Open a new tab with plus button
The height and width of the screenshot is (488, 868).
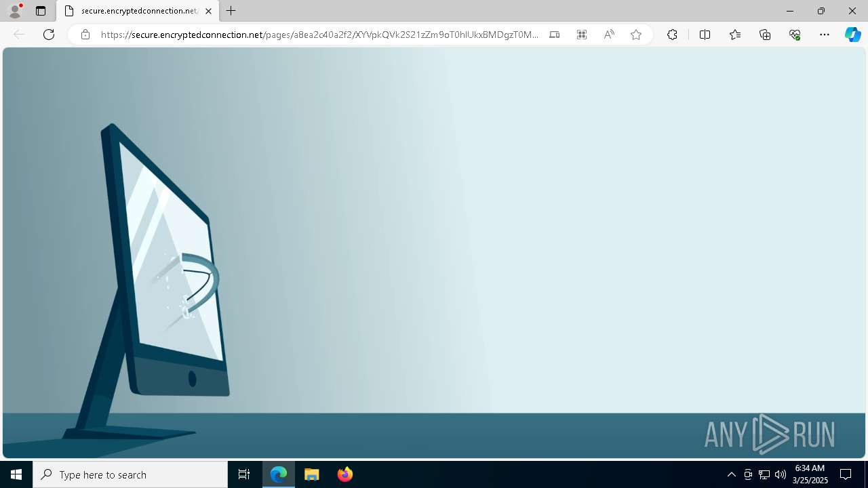231,11
